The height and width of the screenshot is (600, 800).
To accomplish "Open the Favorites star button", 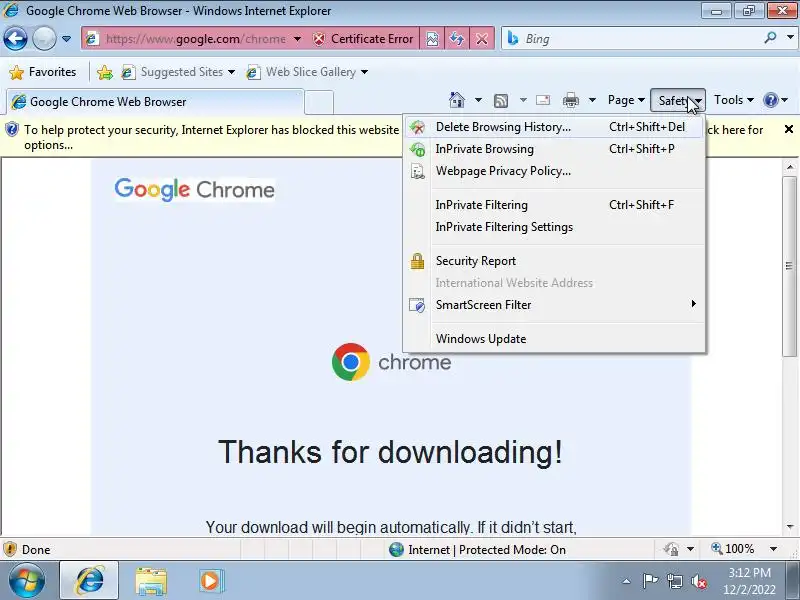I will pyautogui.click(x=43, y=72).
